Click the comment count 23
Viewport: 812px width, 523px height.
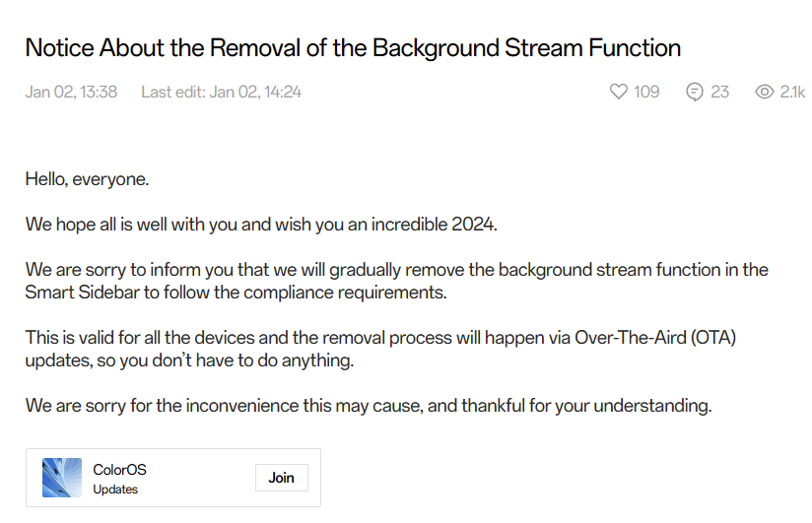[x=720, y=92]
